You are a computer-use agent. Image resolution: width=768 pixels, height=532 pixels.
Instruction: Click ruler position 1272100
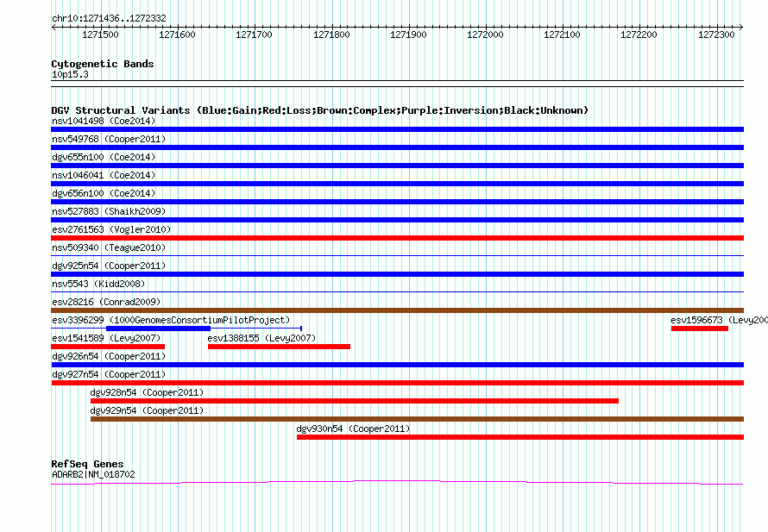tap(563, 34)
